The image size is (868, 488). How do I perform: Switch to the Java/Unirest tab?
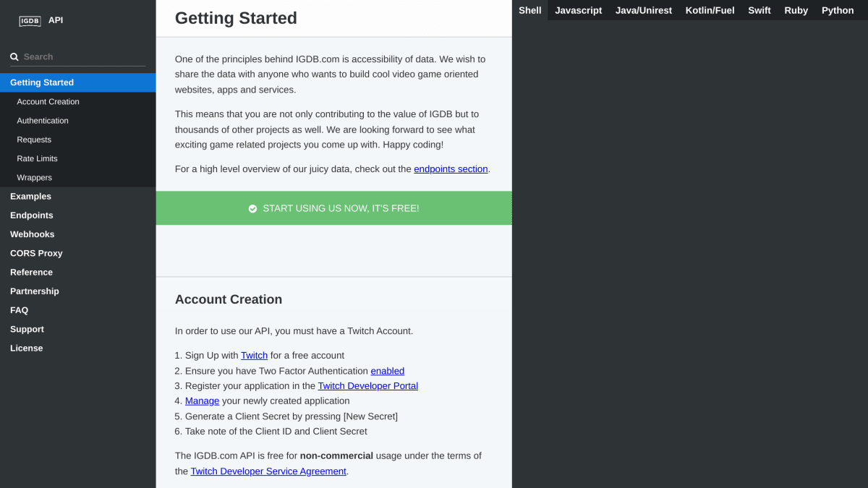pos(644,10)
